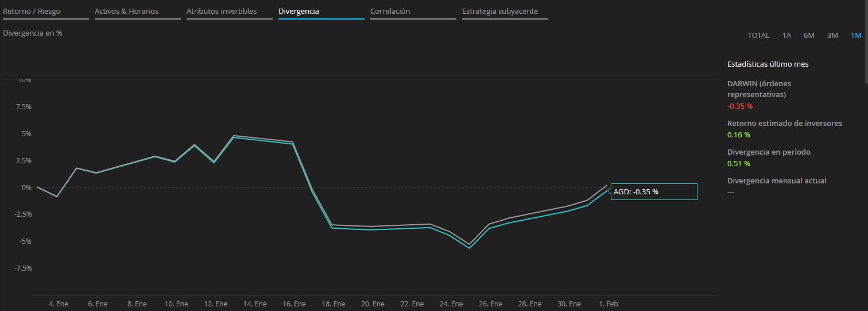Go to the Correlación tab
Image resolution: width=868 pixels, height=311 pixels.
pyautogui.click(x=390, y=11)
